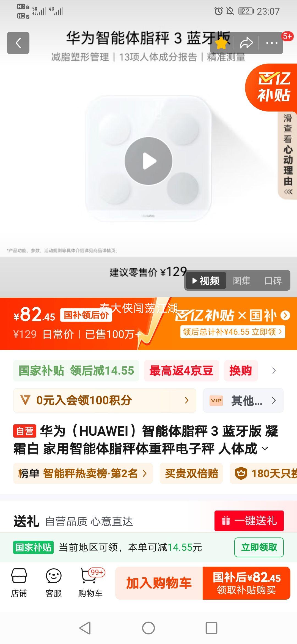Screen dimensions: 297x644
Task: Tap 加入购物车 button
Action: (159, 583)
